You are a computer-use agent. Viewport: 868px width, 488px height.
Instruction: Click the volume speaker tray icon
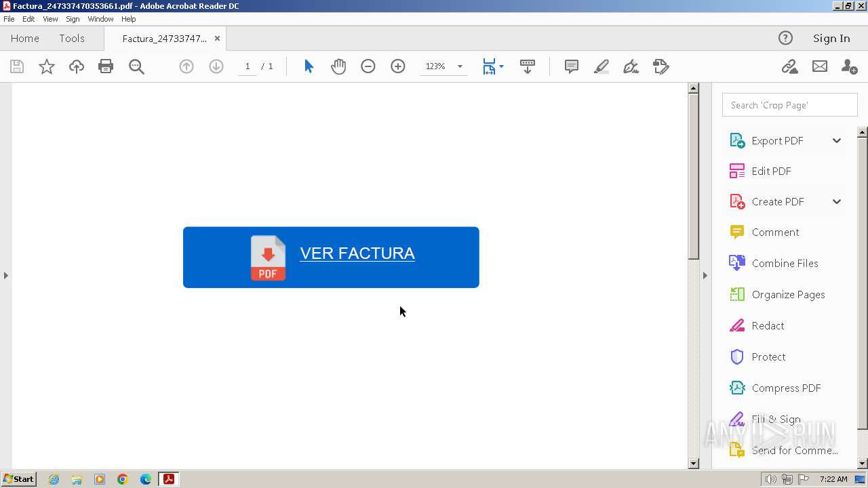(x=771, y=479)
